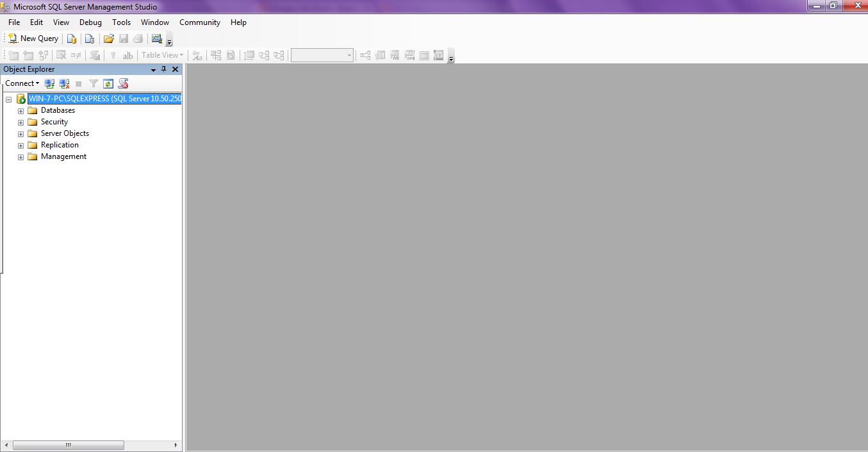Click the Show Relationship Labels icon
The width and height of the screenshot is (868, 452).
197,55
